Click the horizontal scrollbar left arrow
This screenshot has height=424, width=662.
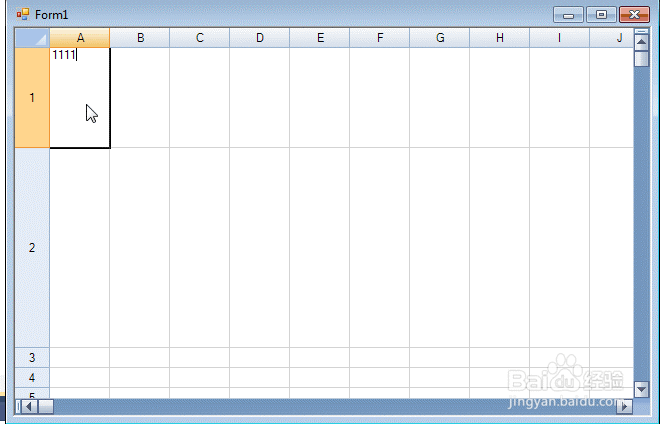(29, 407)
